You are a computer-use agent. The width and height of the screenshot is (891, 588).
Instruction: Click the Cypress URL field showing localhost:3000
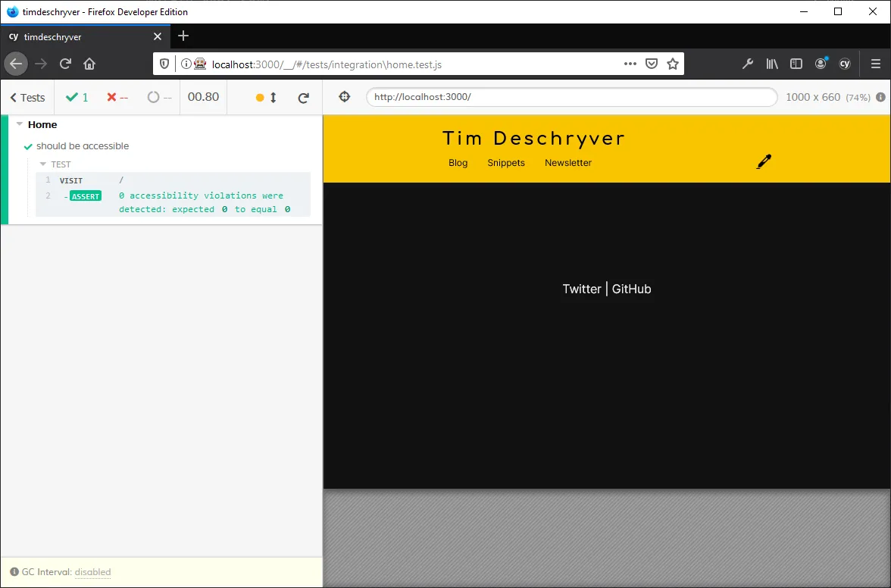(571, 96)
